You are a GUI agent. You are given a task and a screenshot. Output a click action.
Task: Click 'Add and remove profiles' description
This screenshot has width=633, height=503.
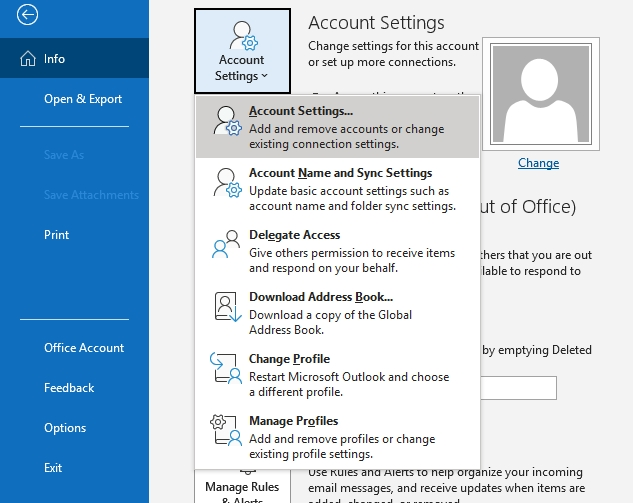[x=342, y=446]
